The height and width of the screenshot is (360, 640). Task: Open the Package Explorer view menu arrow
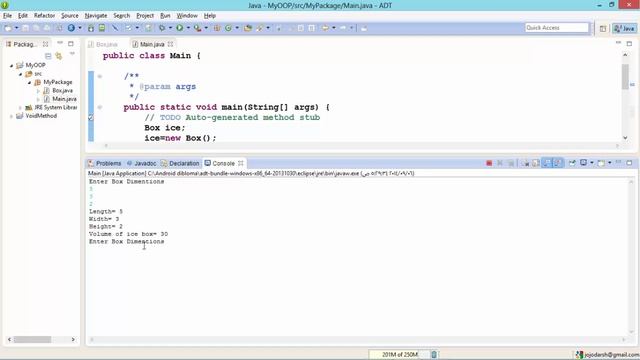point(72,54)
